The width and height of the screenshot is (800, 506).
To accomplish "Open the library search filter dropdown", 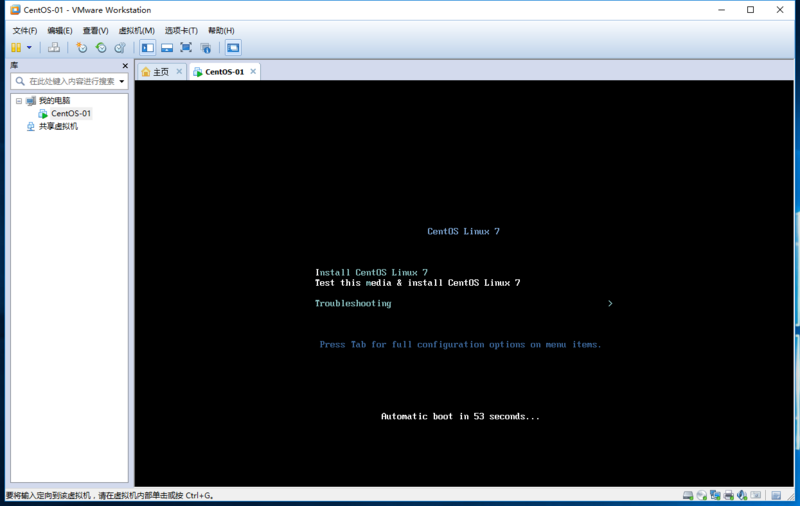I will coord(122,81).
